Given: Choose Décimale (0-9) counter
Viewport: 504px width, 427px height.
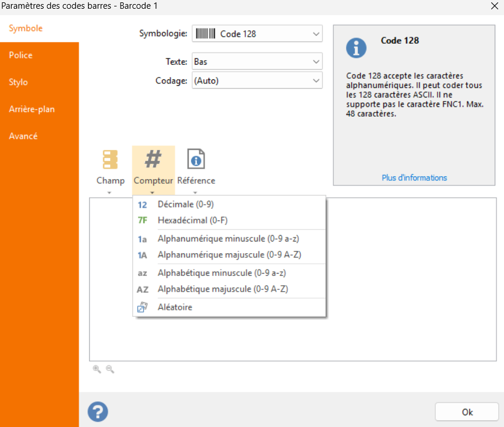Looking at the screenshot, I should pyautogui.click(x=185, y=204).
